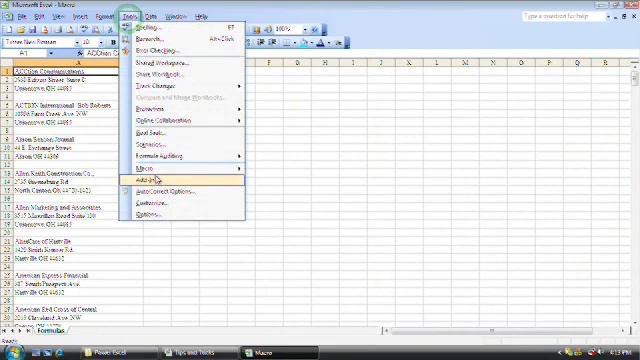
Task: Open the Borders dropdown arrow
Action: 295,42
